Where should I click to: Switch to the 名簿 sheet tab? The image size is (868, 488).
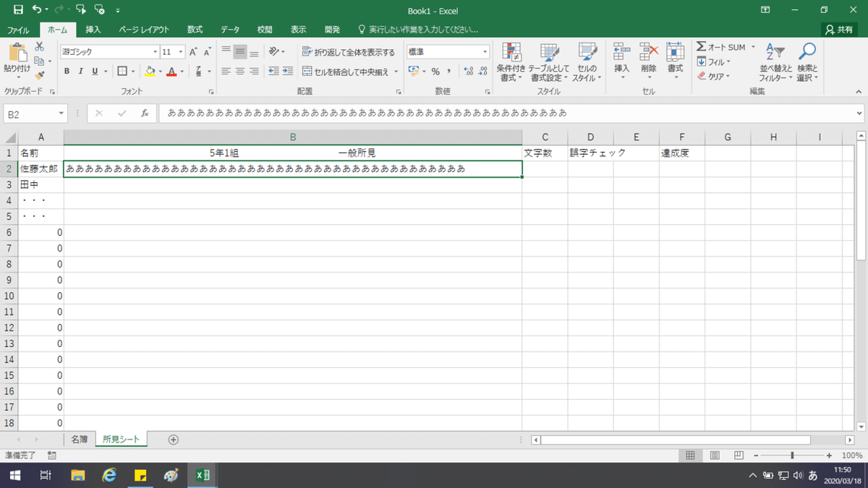pos(80,439)
